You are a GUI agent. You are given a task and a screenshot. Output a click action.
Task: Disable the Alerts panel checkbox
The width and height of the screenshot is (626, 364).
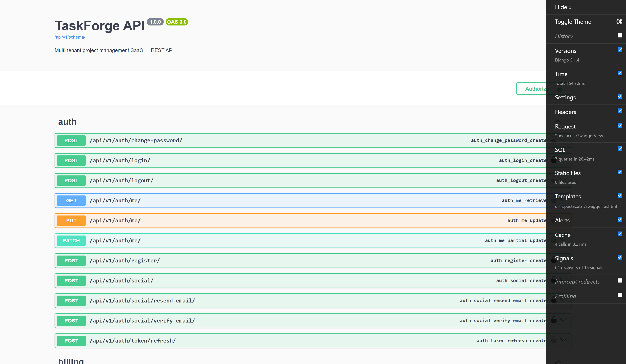(x=620, y=219)
